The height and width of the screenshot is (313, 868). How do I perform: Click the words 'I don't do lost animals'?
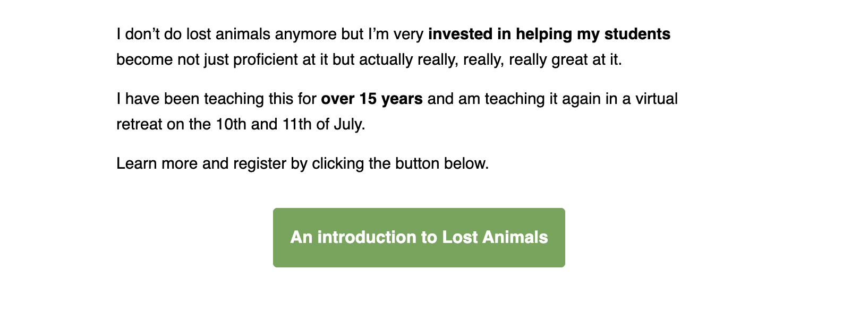point(193,34)
